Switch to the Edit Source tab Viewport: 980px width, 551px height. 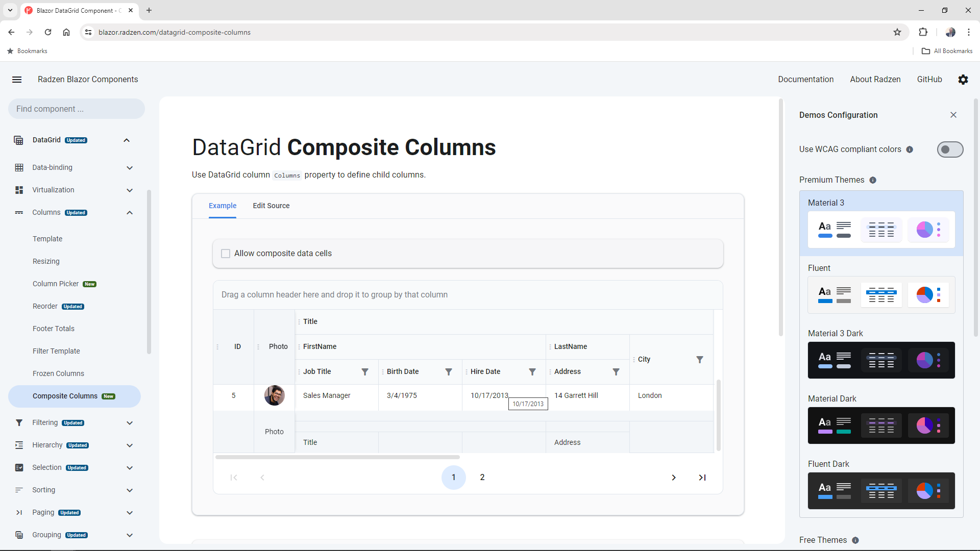(x=271, y=206)
